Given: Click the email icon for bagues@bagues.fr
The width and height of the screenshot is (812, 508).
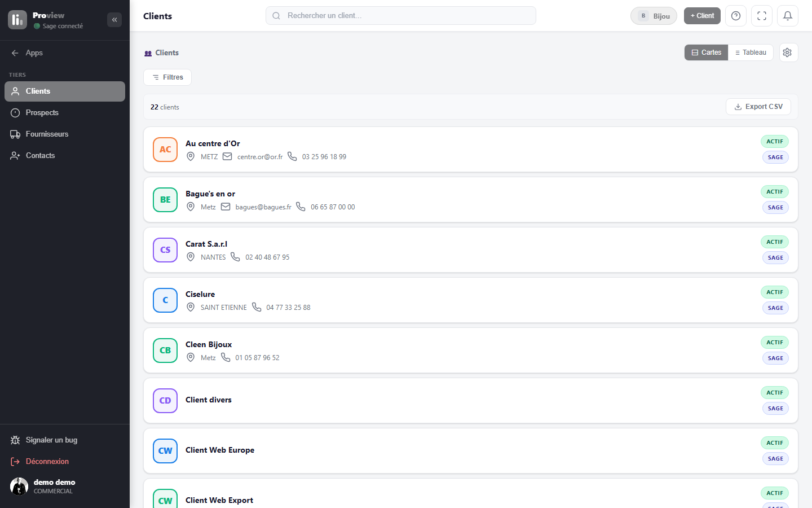Looking at the screenshot, I should pos(226,207).
